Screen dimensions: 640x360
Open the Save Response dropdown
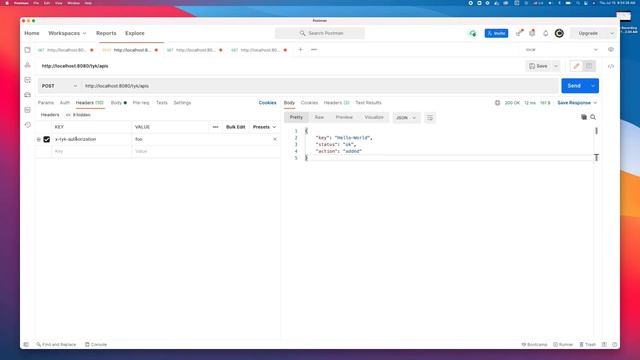tap(577, 103)
